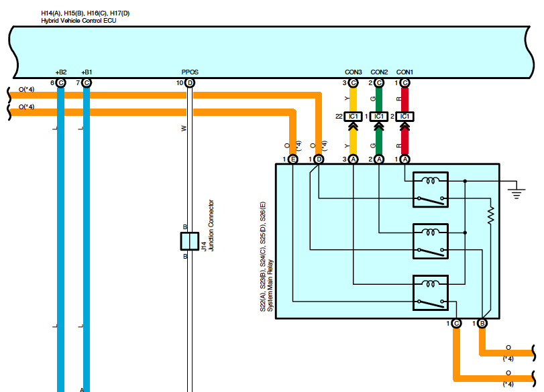Click the pin 6 C connector under +B2
Screen dimensions: 544x392
61,83
